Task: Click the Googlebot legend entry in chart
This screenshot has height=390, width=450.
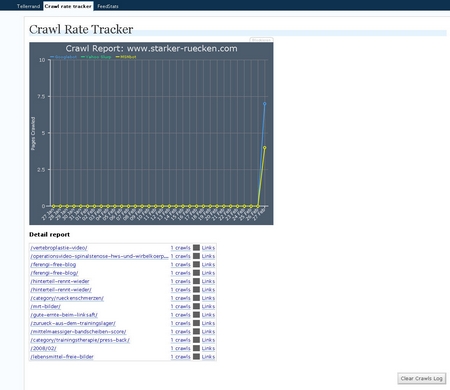Action: coord(63,57)
